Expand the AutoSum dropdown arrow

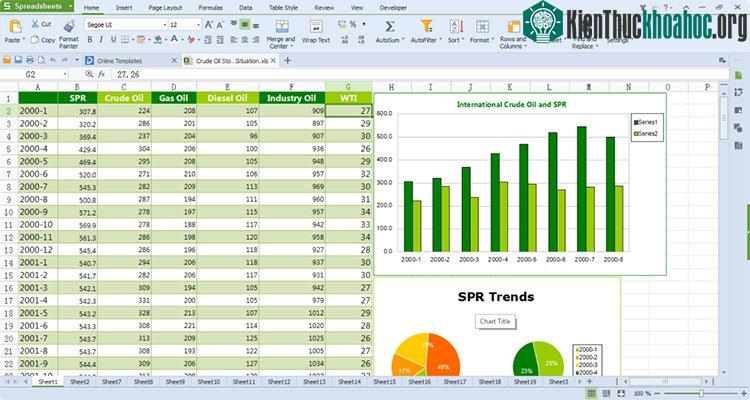[403, 40]
